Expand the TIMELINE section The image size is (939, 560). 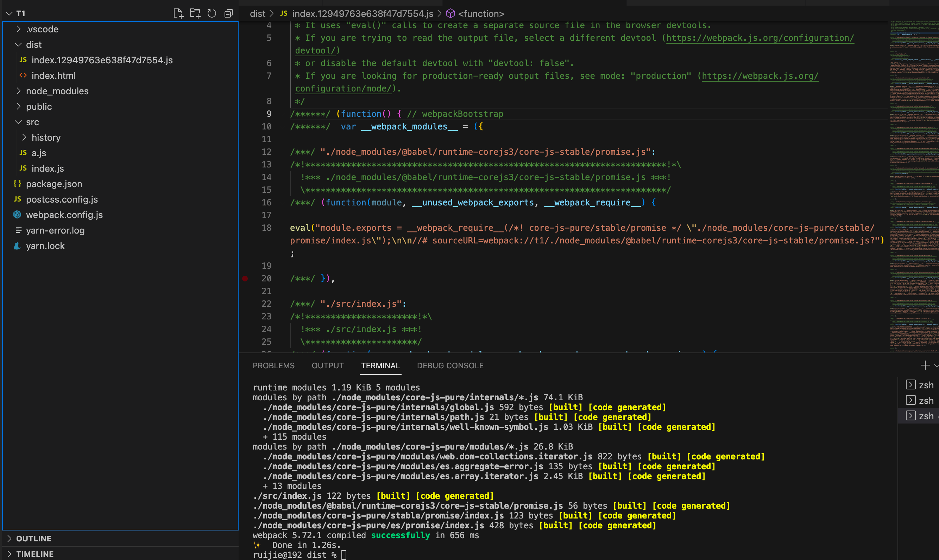[x=35, y=554]
